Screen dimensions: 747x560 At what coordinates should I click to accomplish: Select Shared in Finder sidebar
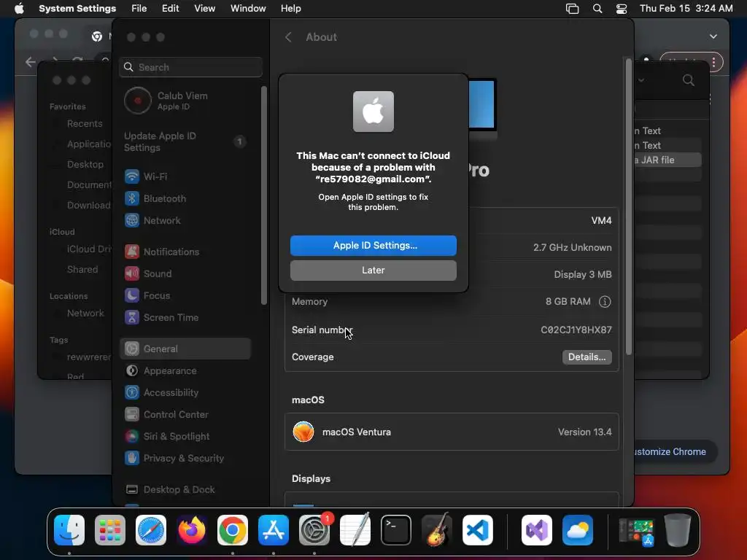[81, 269]
